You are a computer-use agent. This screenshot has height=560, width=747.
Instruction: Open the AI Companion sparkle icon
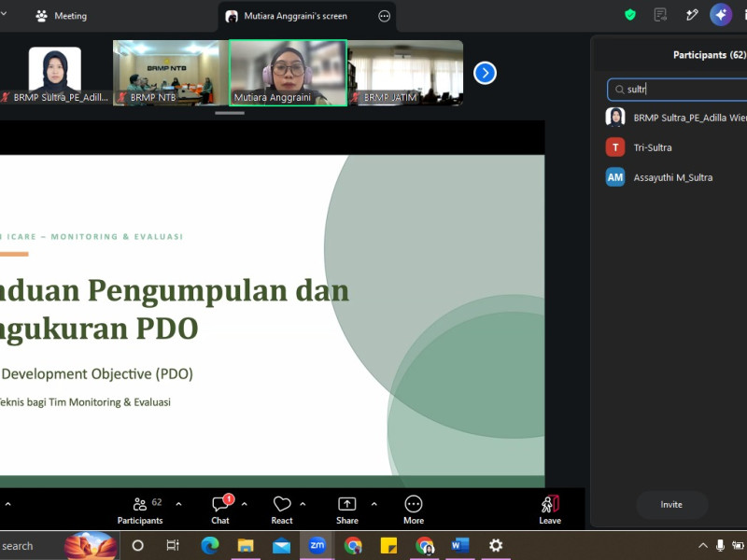click(x=720, y=15)
